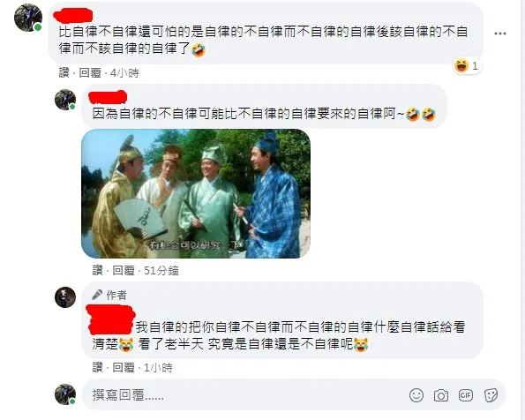
Task: Like the top comment posted 4小時 ago
Action: pyautogui.click(x=64, y=72)
